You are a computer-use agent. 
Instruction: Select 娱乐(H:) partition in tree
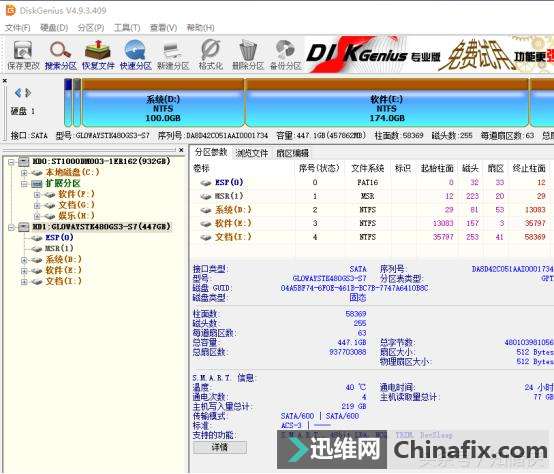[x=76, y=215]
